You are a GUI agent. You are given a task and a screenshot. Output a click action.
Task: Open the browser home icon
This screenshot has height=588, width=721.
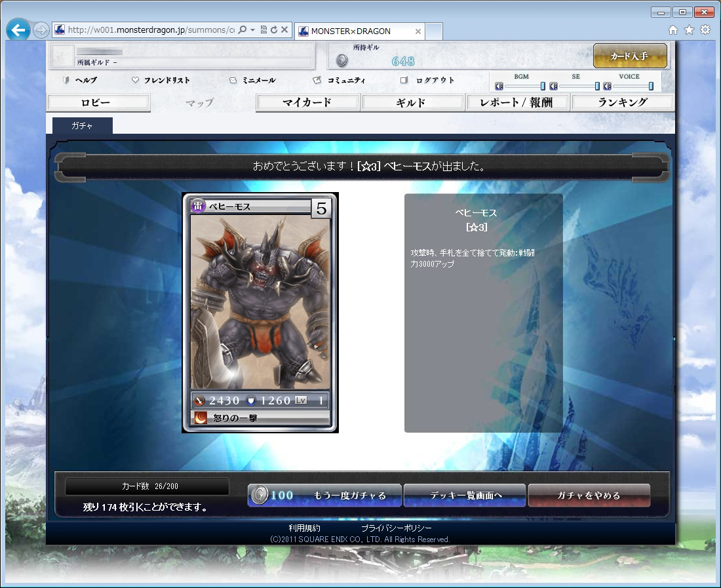coord(673,30)
